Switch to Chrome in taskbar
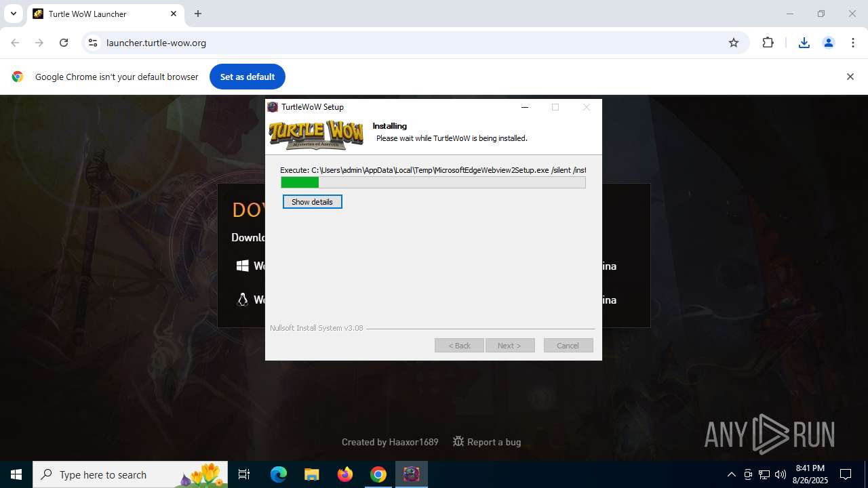The height and width of the screenshot is (488, 868). (378, 474)
